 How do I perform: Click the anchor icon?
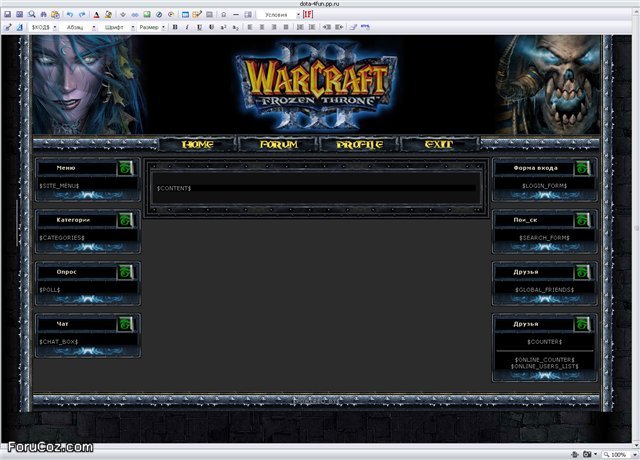point(123,15)
